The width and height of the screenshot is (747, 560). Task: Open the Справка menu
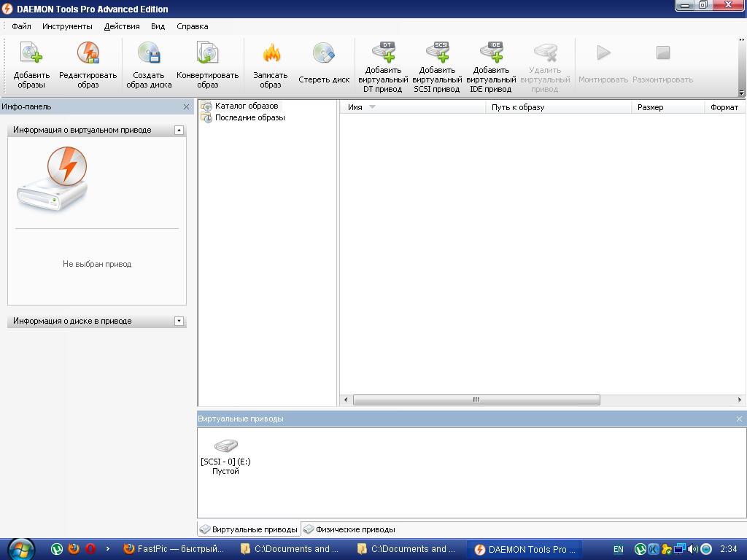click(x=193, y=26)
